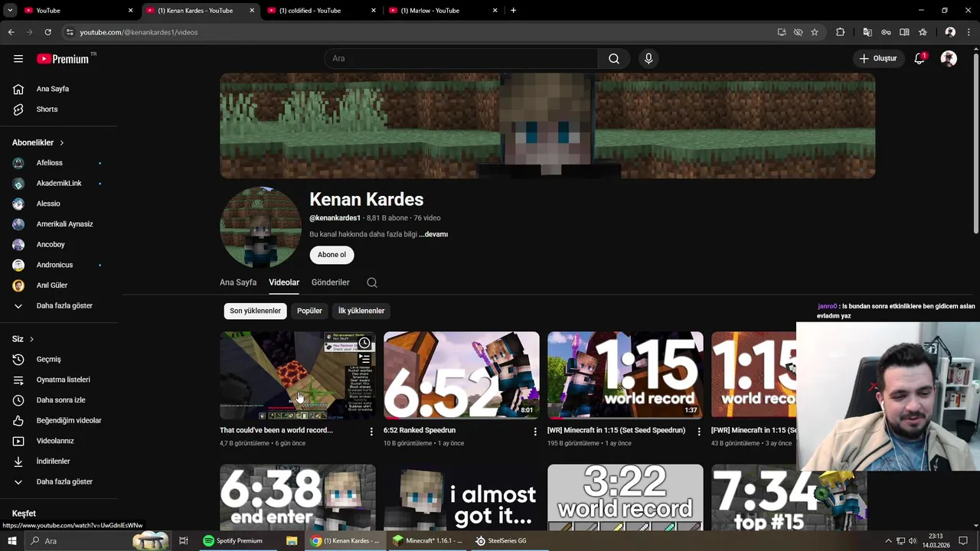Open options menu for 'That could've been' video
This screenshot has width=980, height=551.
(371, 432)
